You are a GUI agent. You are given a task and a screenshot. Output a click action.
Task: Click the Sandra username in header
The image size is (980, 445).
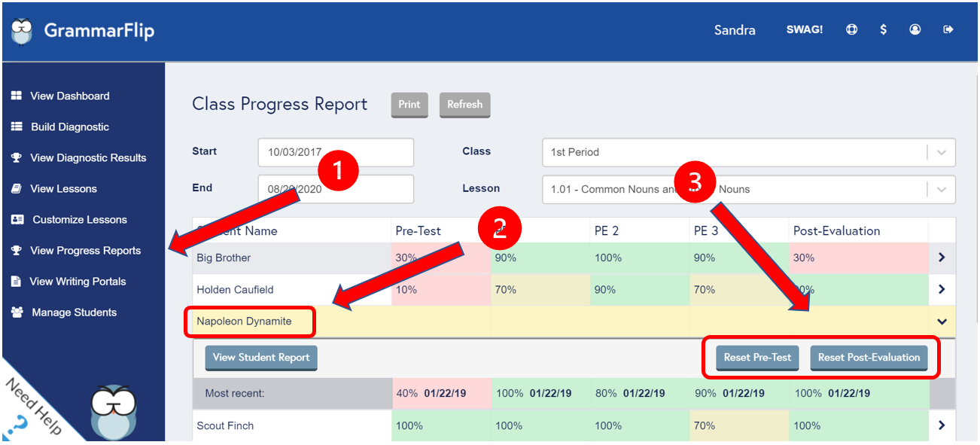coord(735,30)
